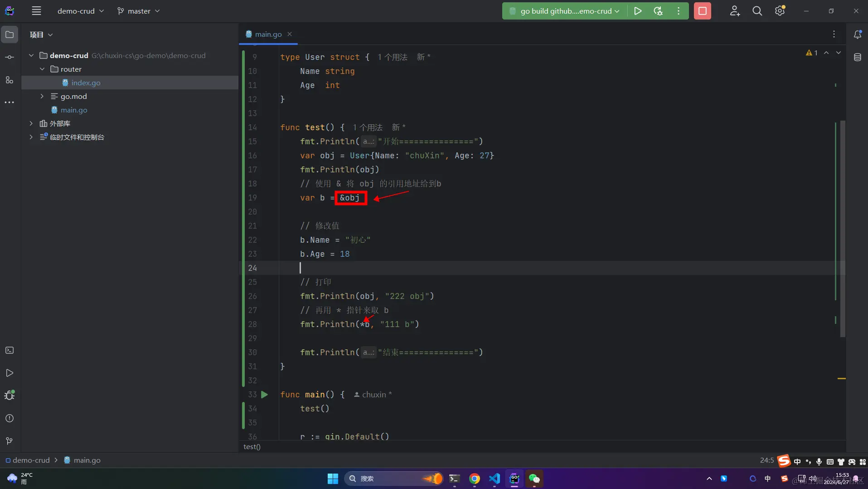Start debugging the go build configuration
Image resolution: width=868 pixels, height=489 pixels.
click(x=658, y=11)
